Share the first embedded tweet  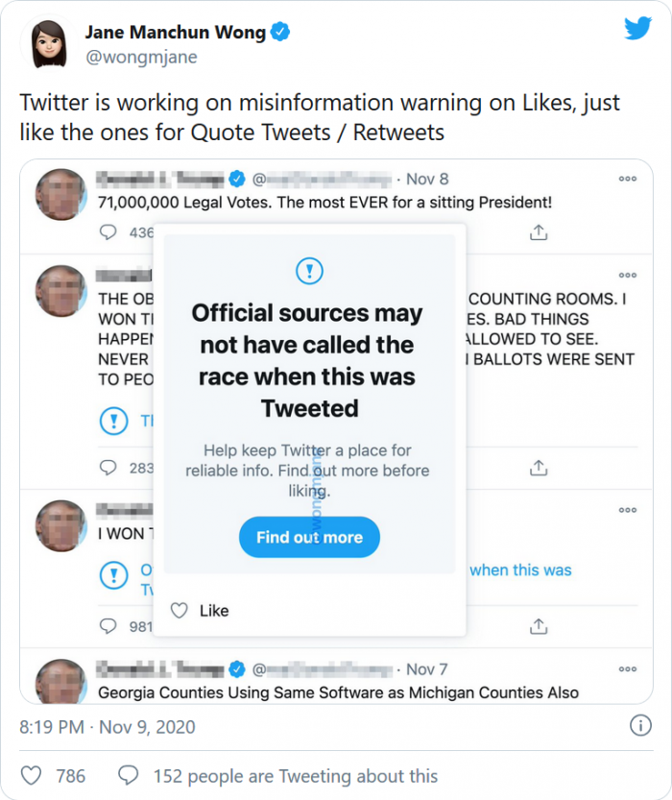click(x=539, y=232)
